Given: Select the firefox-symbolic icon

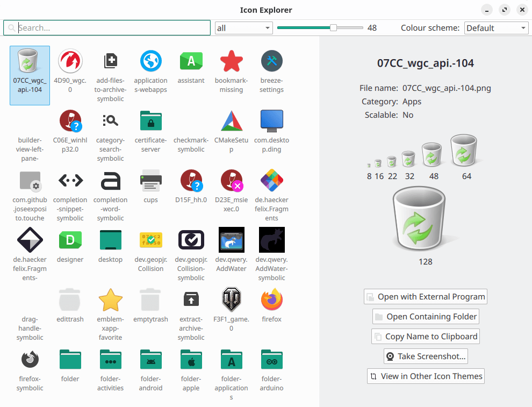Looking at the screenshot, I should pos(30,360).
